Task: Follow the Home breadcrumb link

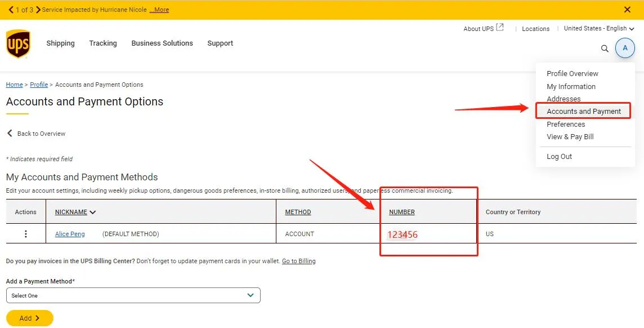Action: [15, 85]
